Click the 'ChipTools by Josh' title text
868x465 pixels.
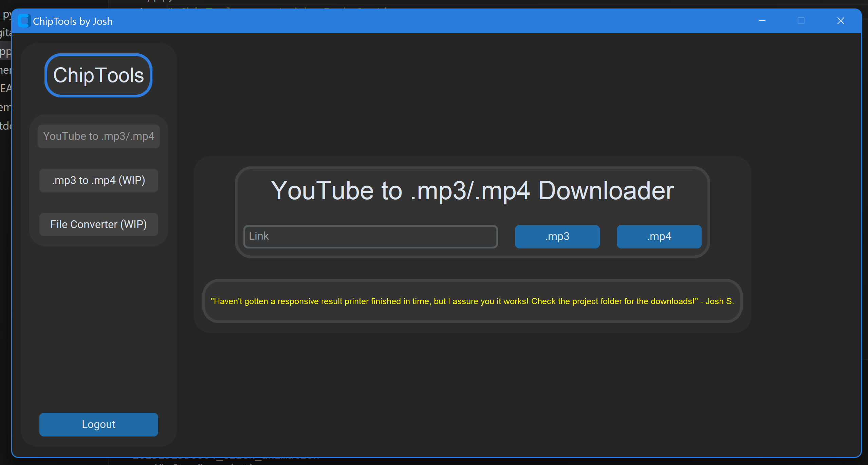point(73,21)
